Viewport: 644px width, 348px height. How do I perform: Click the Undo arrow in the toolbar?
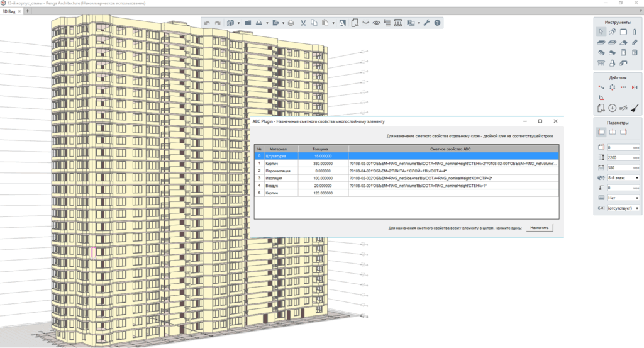point(207,23)
